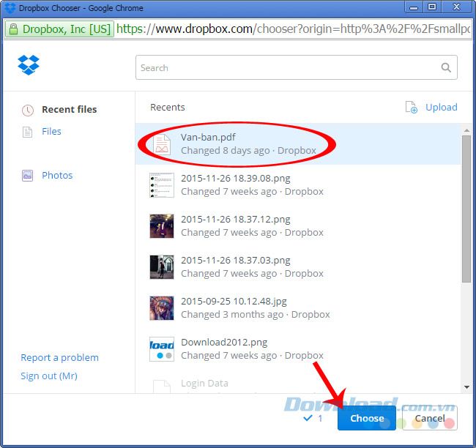Click the Photos picture icon in sidebar

[x=27, y=176]
